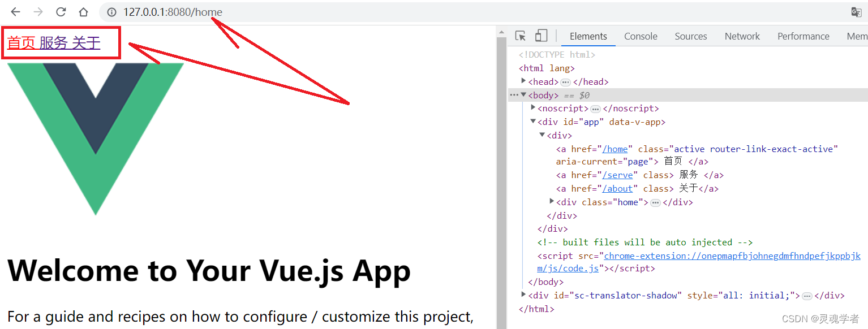
Task: Click the Welcome to Your Vue.js App heading
Action: (x=209, y=270)
